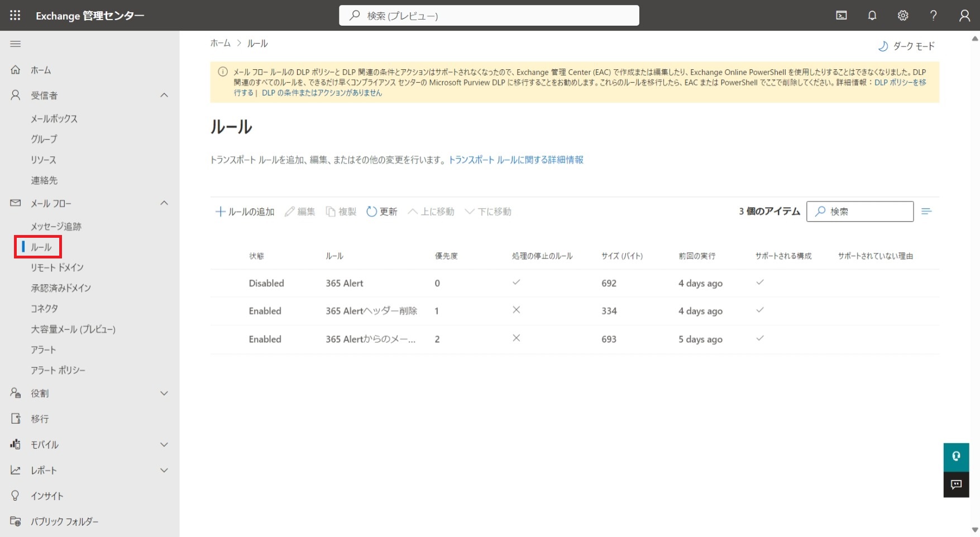Open the filter options icon beside search

tap(926, 212)
